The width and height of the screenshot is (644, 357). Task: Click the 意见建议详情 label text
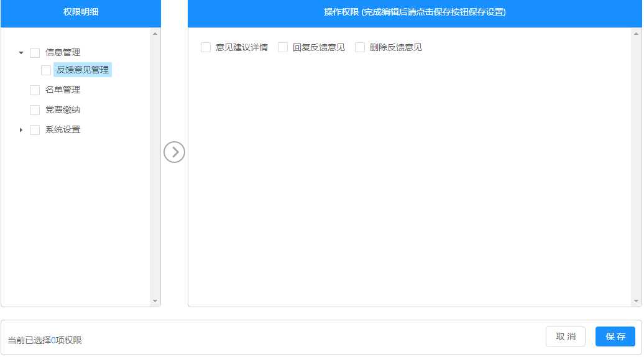(x=241, y=47)
